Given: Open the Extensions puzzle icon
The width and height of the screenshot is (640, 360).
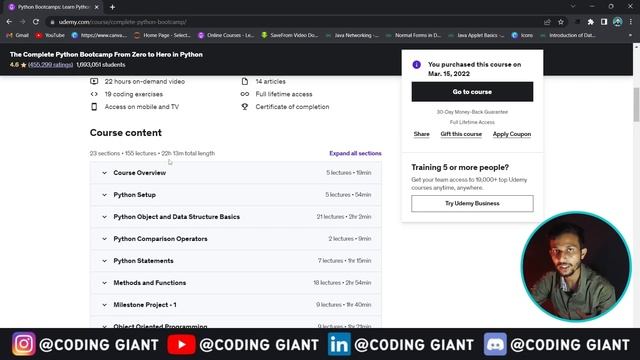Looking at the screenshot, I should [591, 22].
